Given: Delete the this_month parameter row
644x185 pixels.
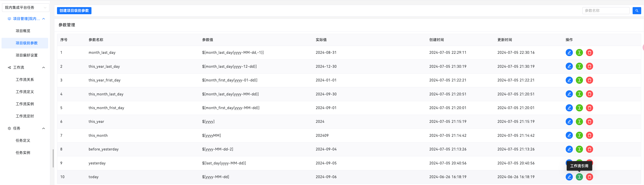Looking at the screenshot, I should click(x=589, y=136).
